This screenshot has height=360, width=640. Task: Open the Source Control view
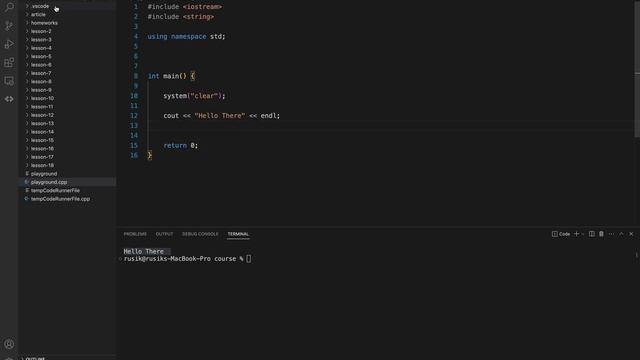click(9, 25)
